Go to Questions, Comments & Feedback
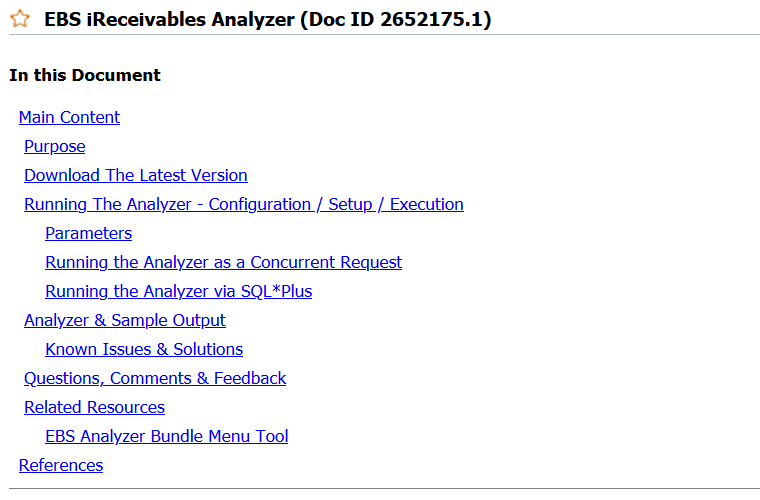This screenshot has width=760, height=500. (x=155, y=378)
